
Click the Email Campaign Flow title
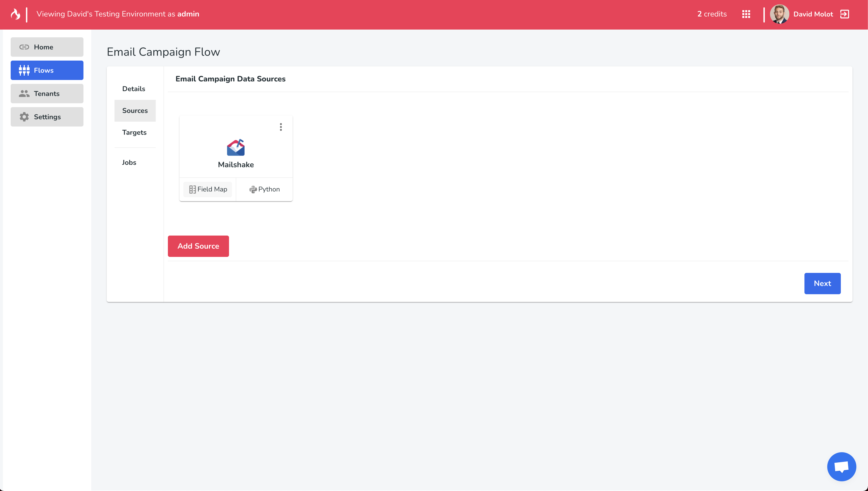(163, 52)
